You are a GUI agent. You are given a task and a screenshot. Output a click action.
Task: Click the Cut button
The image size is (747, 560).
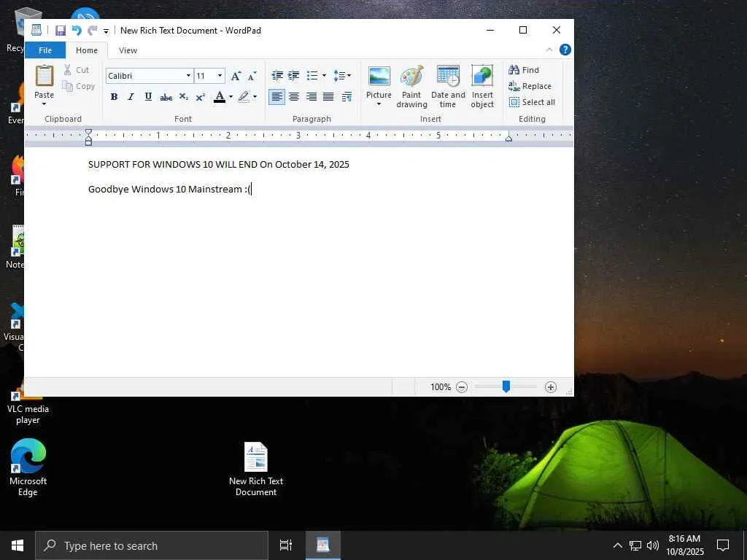[x=77, y=70]
